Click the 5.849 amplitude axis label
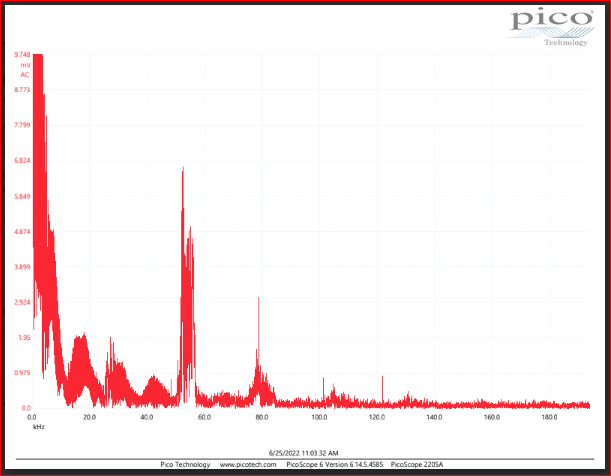Screen dimensions: 611x476 pyautogui.click(x=22, y=196)
